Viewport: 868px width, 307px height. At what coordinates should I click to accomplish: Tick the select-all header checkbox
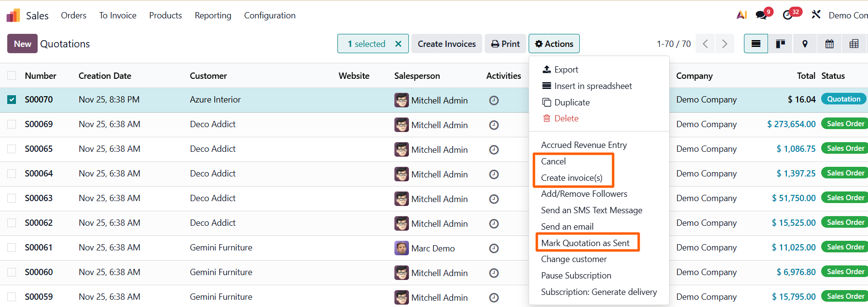(12, 75)
